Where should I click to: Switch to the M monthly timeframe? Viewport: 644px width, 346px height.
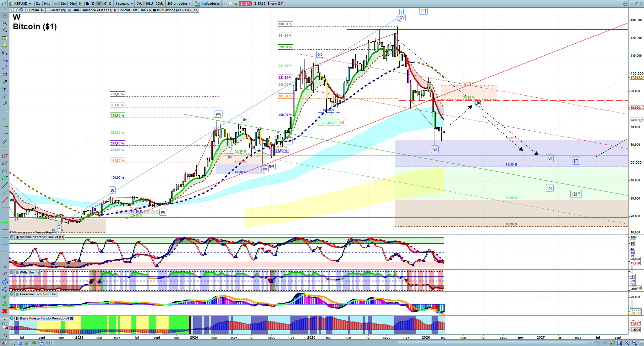(105, 4)
